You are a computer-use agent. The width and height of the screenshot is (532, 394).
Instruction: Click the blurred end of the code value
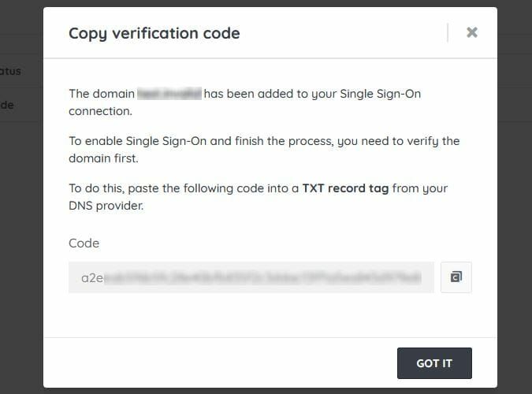point(394,277)
